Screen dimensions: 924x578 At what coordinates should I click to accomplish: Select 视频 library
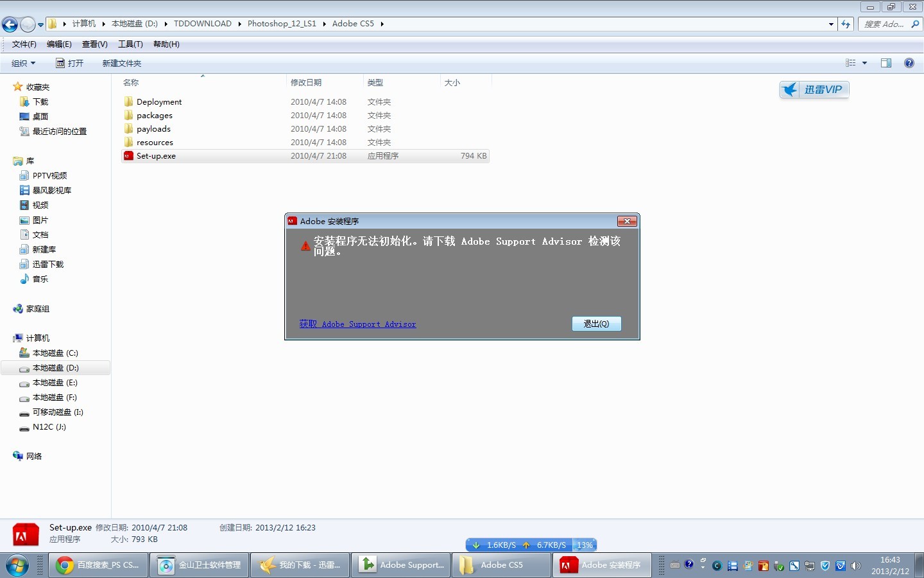[x=40, y=205]
